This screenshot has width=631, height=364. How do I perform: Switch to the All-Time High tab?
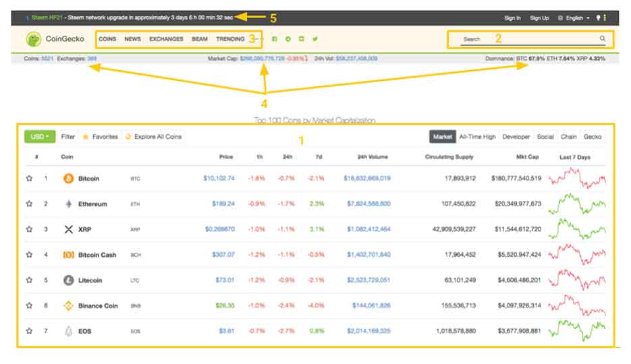[477, 137]
